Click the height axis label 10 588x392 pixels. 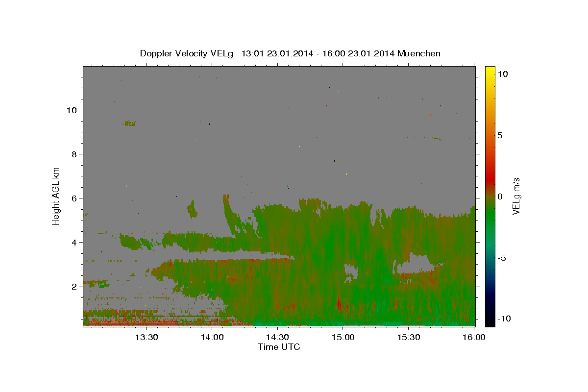tap(72, 110)
